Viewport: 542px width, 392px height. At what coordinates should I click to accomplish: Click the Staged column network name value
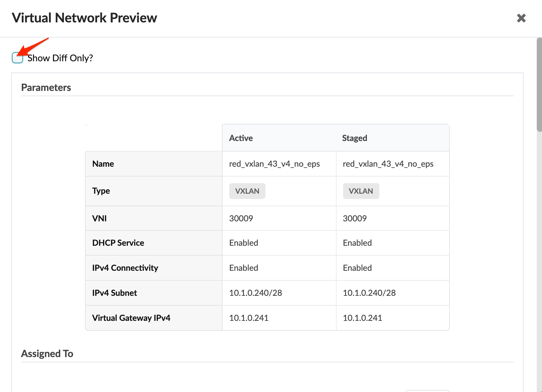388,164
